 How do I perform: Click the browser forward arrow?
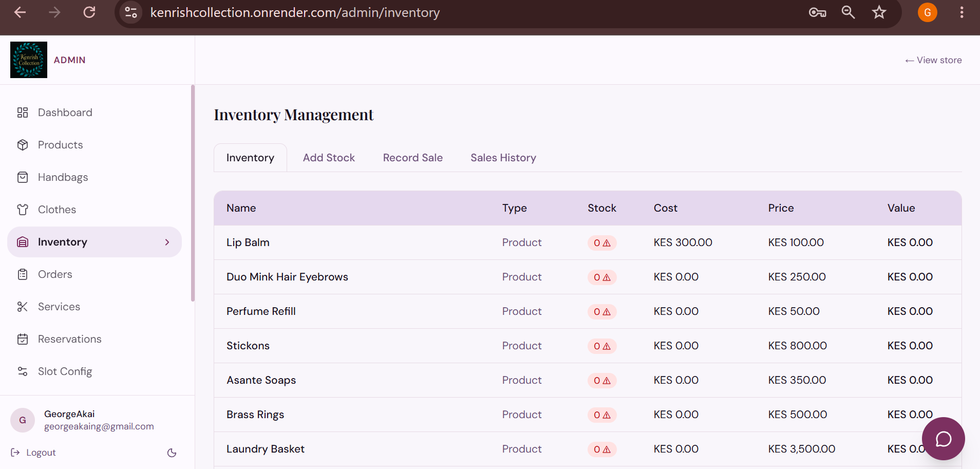point(54,12)
